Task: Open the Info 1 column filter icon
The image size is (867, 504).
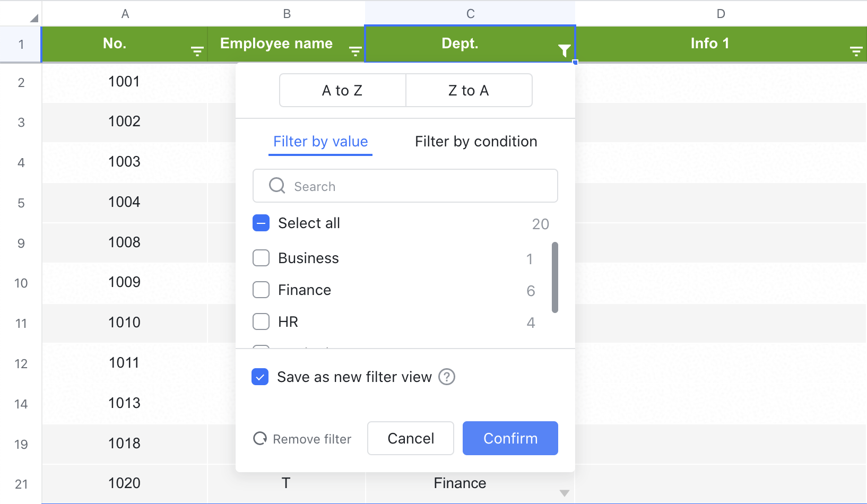Action: point(856,51)
